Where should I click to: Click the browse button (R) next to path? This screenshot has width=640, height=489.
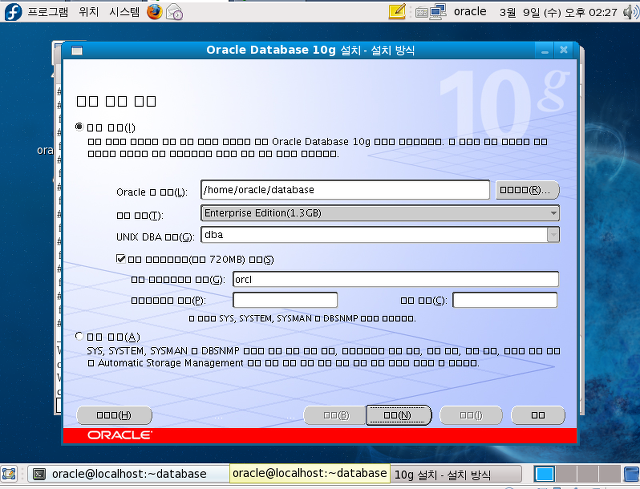pyautogui.click(x=527, y=190)
